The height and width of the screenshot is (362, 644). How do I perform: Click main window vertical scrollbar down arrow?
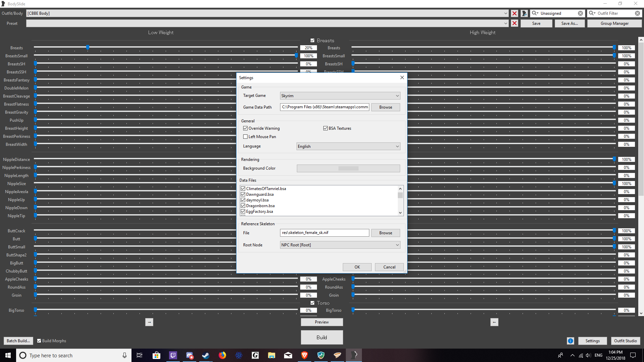[641, 314]
